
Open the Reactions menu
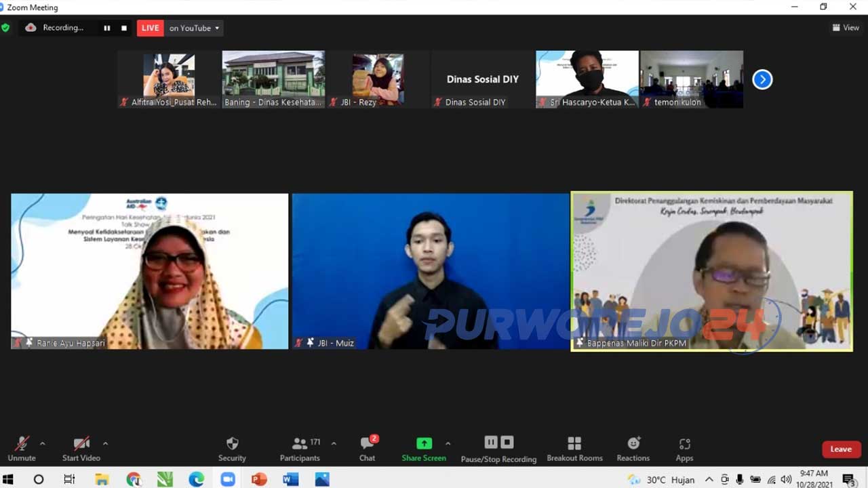[633, 449]
